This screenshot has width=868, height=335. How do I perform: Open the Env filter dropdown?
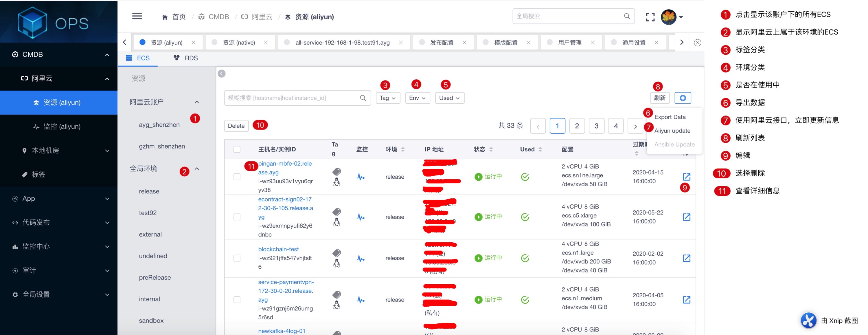(x=417, y=98)
